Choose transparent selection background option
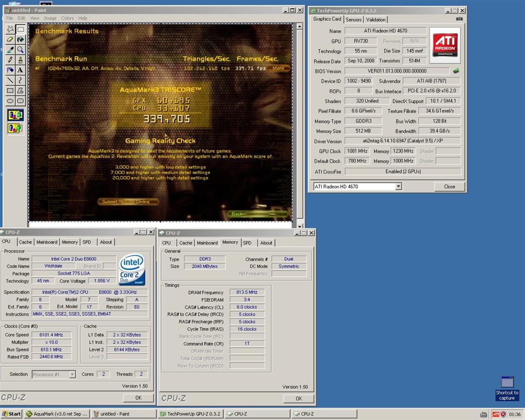The height and width of the screenshot is (420, 525). coord(15,128)
